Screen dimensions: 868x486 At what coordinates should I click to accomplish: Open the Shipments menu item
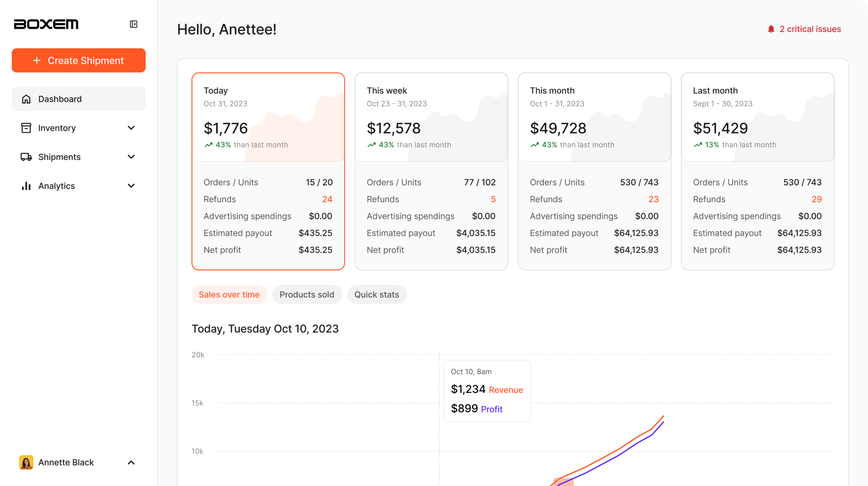[x=79, y=157]
